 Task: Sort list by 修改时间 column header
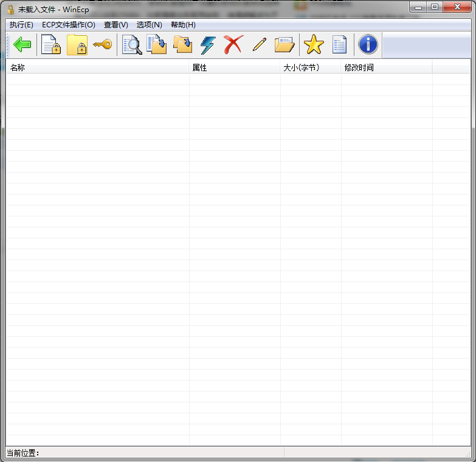click(x=386, y=67)
